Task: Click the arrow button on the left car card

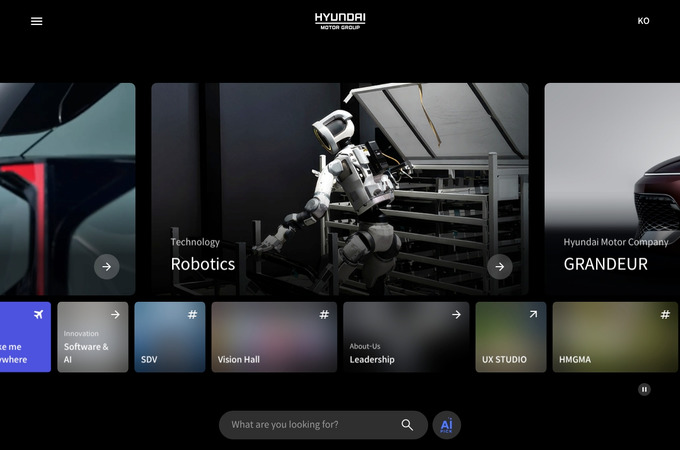Action: click(107, 267)
